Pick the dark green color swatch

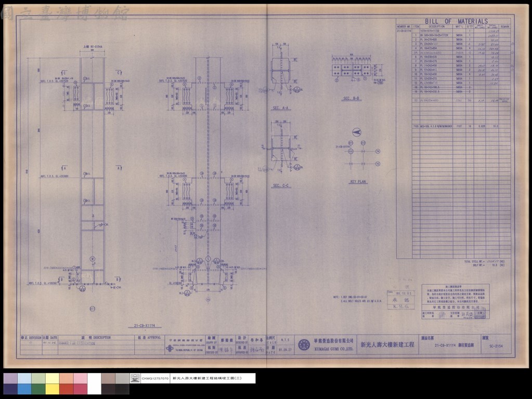coord(38,389)
